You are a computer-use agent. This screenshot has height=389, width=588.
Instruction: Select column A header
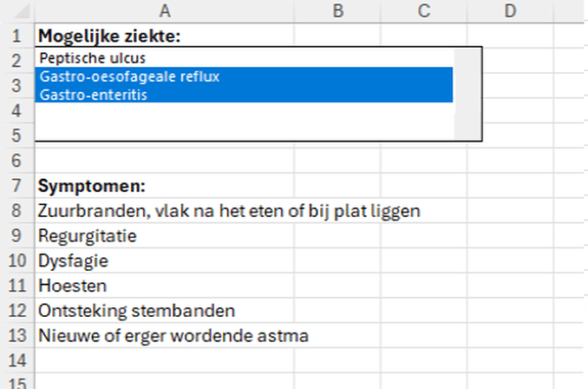pyautogui.click(x=165, y=11)
